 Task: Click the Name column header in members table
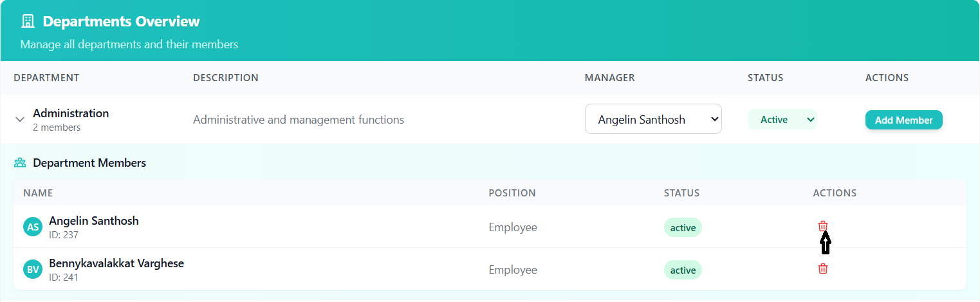click(38, 193)
